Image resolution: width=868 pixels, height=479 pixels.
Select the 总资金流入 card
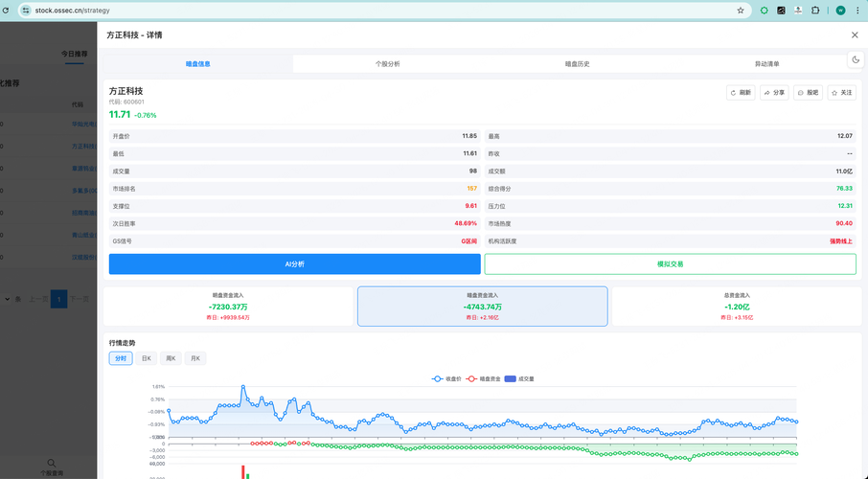click(737, 307)
